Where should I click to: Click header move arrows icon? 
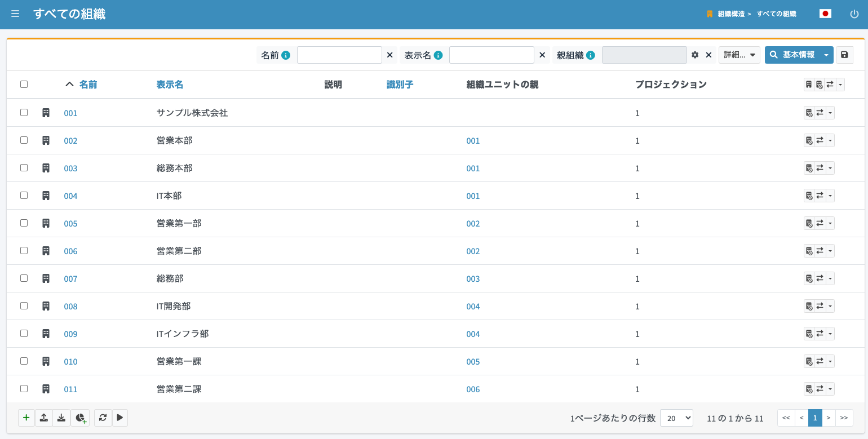click(830, 85)
